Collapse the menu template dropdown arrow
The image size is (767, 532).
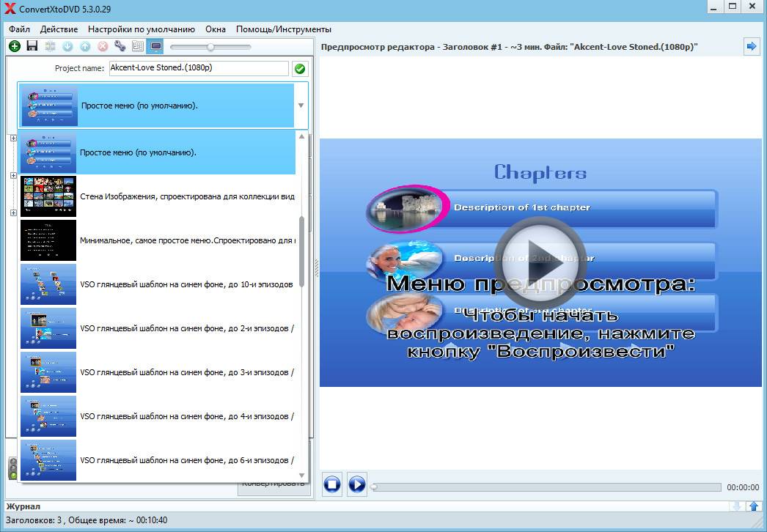(301, 106)
